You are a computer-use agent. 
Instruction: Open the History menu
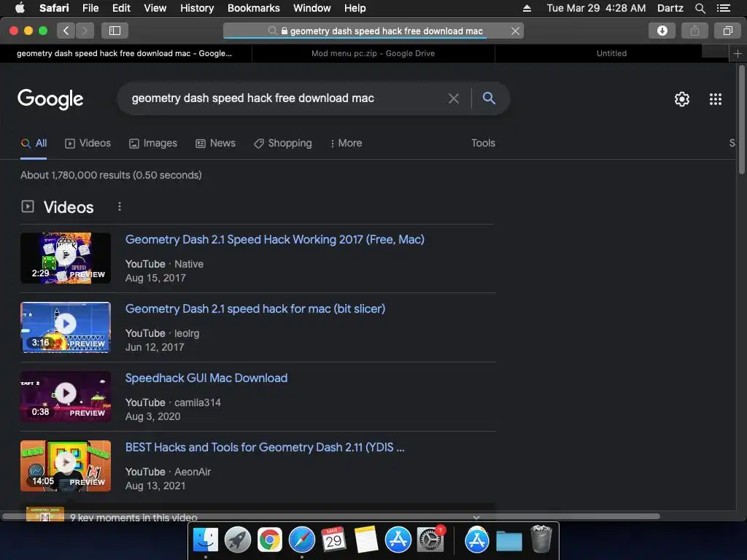pyautogui.click(x=197, y=8)
